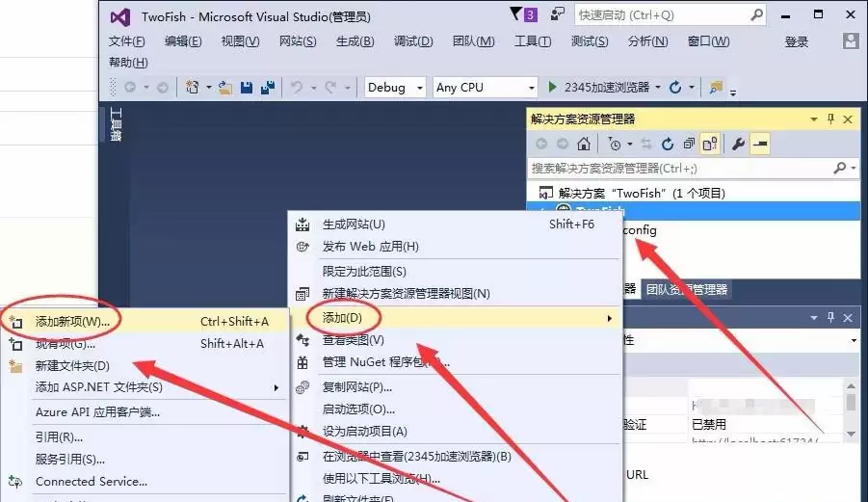
Task: Open the 工具(T) menu
Action: tap(533, 41)
